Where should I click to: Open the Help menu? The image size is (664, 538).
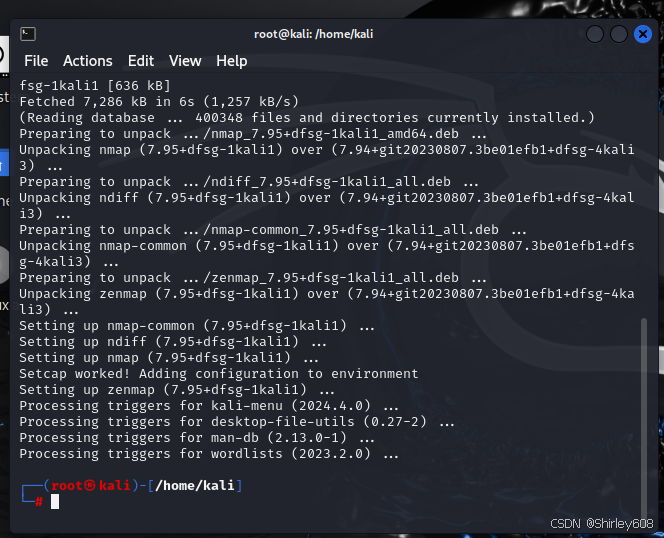click(x=232, y=61)
